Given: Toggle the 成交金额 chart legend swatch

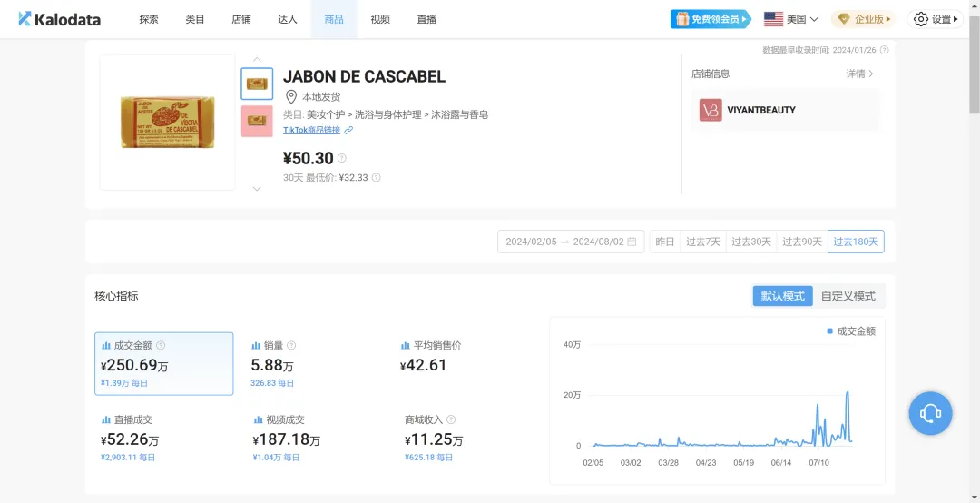Looking at the screenshot, I should coord(829,331).
